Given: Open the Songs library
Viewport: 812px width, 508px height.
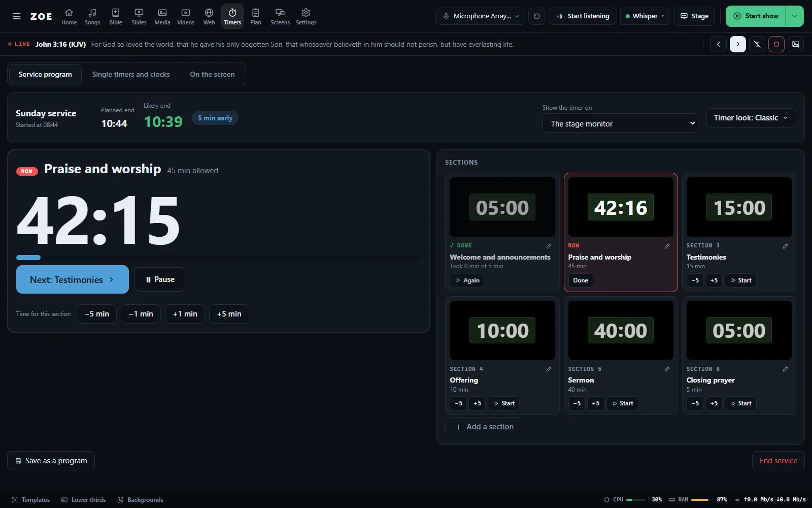Looking at the screenshot, I should [x=92, y=16].
